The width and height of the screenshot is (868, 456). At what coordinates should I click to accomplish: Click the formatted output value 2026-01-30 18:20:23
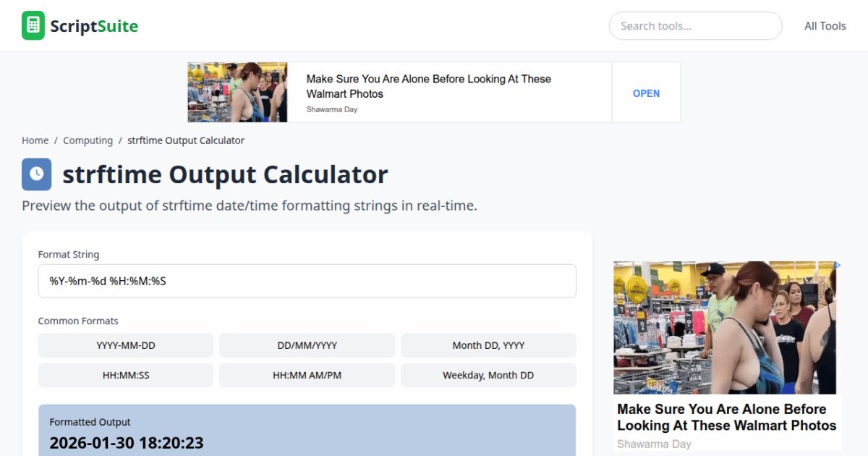[x=127, y=443]
